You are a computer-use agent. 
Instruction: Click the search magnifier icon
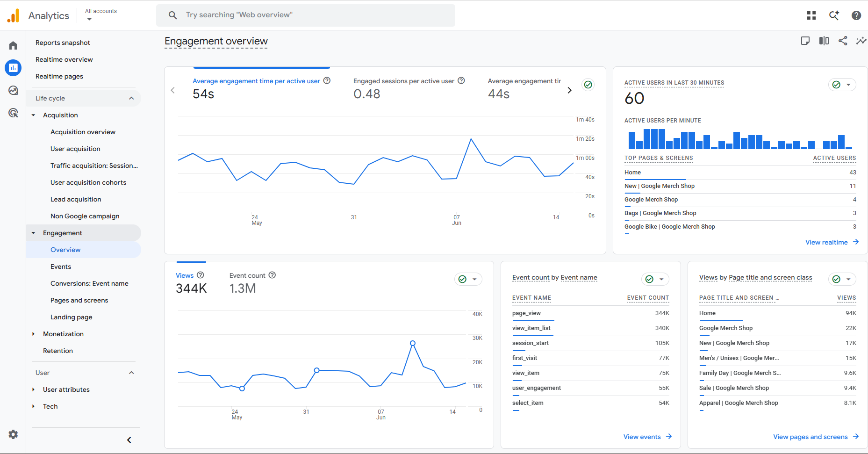point(172,15)
